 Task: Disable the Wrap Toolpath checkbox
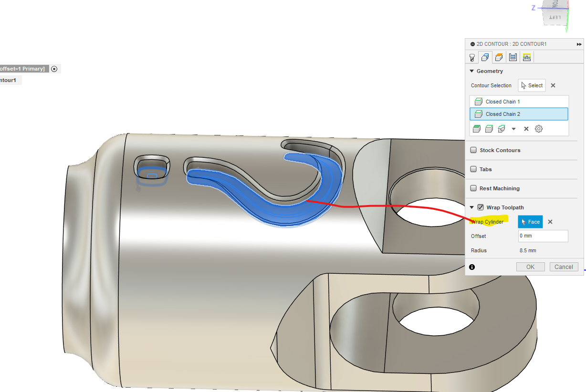coord(480,207)
